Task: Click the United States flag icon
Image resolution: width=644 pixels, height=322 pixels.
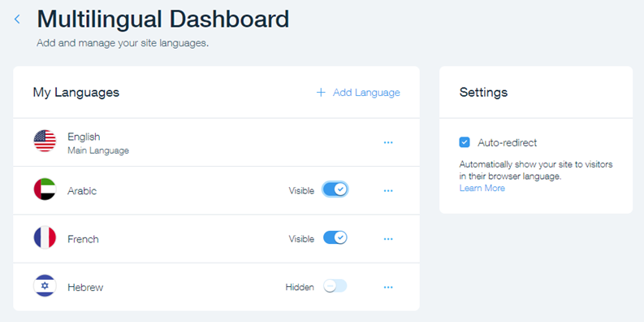Action: (45, 141)
